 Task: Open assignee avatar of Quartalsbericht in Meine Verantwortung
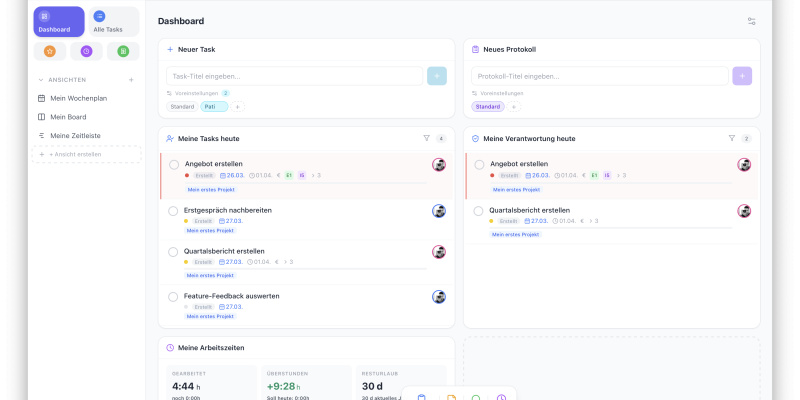(x=744, y=211)
